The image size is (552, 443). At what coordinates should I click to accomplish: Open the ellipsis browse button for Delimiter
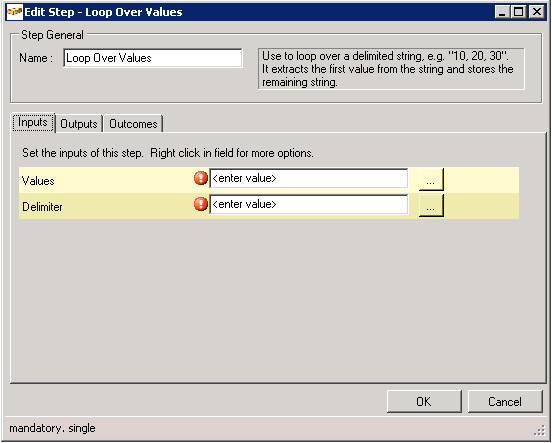(x=431, y=206)
